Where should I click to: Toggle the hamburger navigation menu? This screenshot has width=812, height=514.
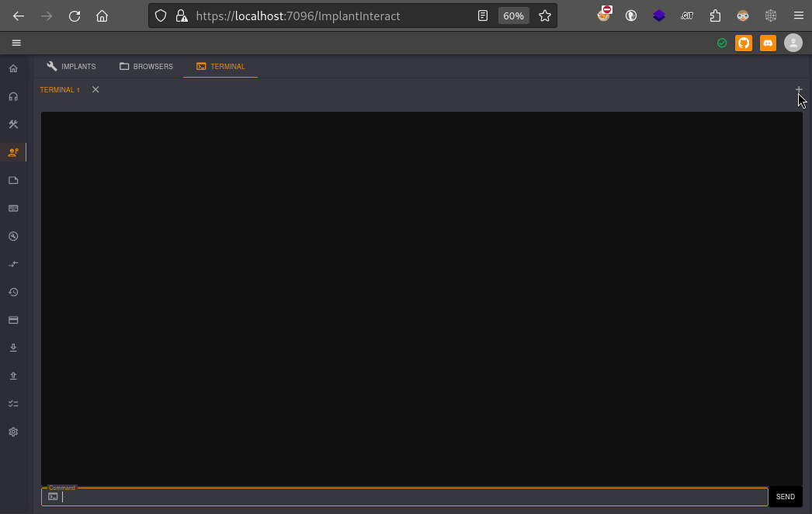pos(16,43)
